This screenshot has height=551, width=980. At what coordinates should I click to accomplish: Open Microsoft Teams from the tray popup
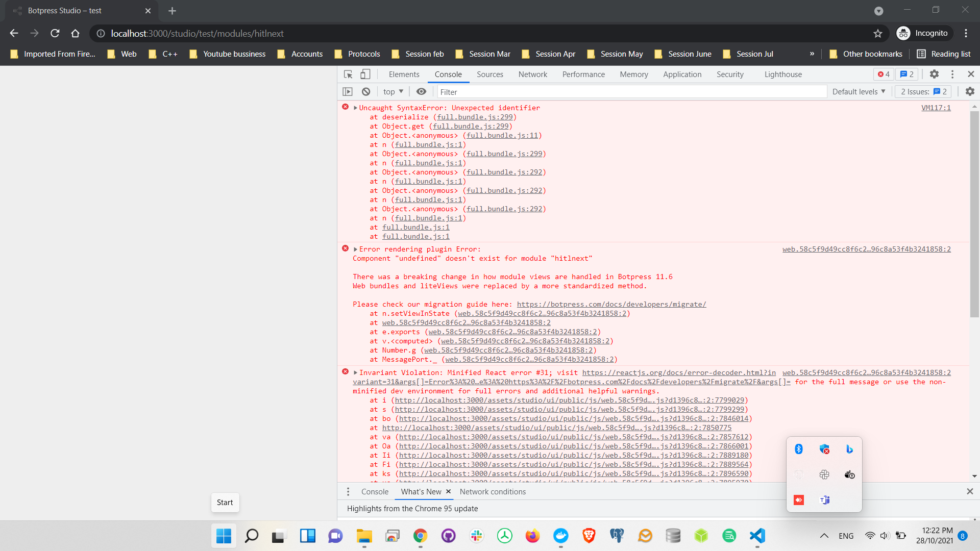point(825,500)
